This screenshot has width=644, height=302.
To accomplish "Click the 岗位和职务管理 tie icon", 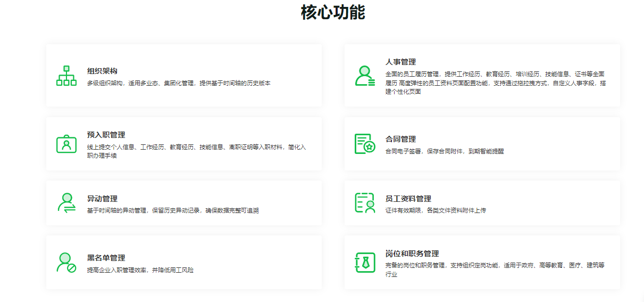I will click(365, 263).
